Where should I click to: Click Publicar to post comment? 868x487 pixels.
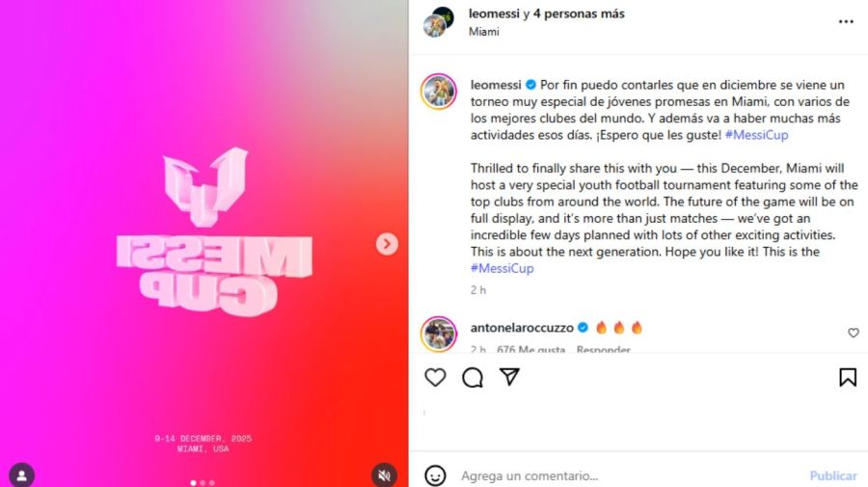[x=833, y=475]
